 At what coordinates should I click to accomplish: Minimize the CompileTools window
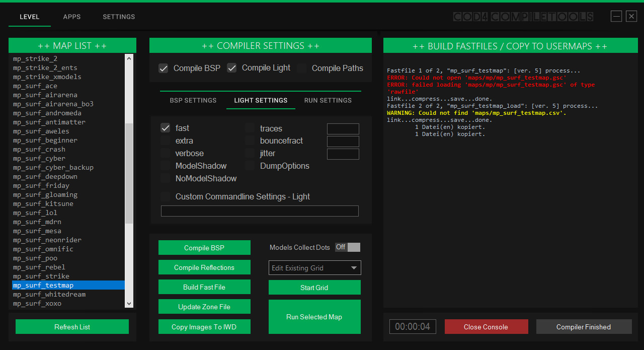pyautogui.click(x=616, y=17)
